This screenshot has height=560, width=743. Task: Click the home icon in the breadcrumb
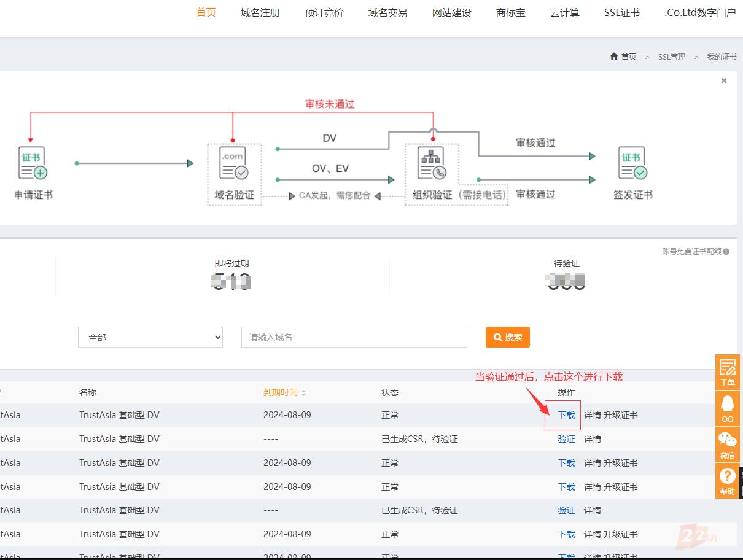614,56
